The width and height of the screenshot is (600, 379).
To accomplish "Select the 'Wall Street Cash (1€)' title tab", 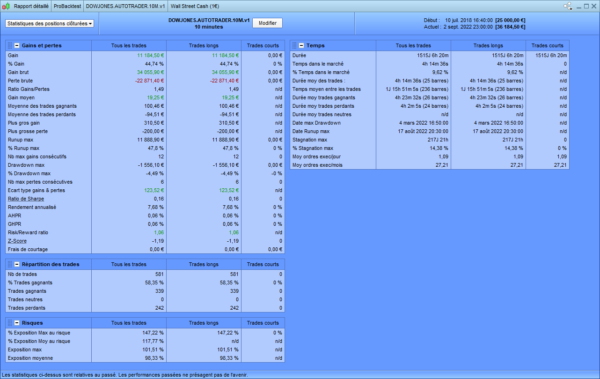I will [195, 6].
